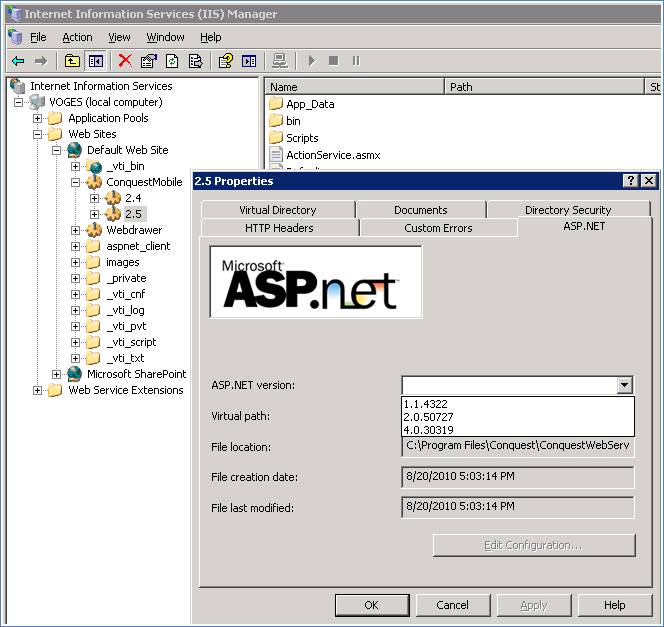
Task: Click the Help question-mark toolbar icon
Action: (x=225, y=61)
